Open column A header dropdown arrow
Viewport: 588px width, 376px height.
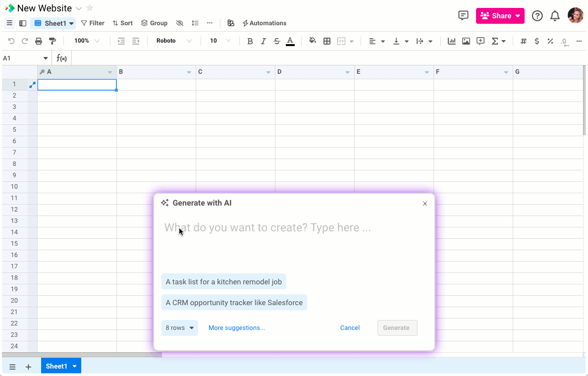point(110,72)
